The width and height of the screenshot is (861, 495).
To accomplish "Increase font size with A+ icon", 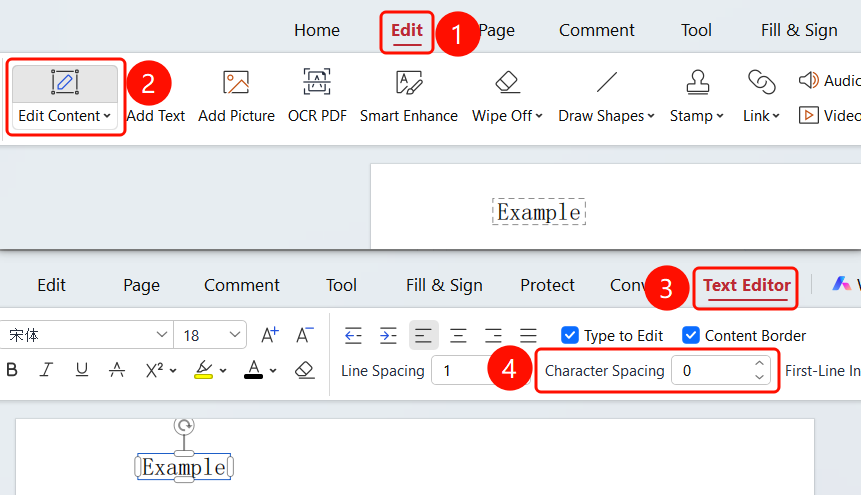I will tap(270, 335).
